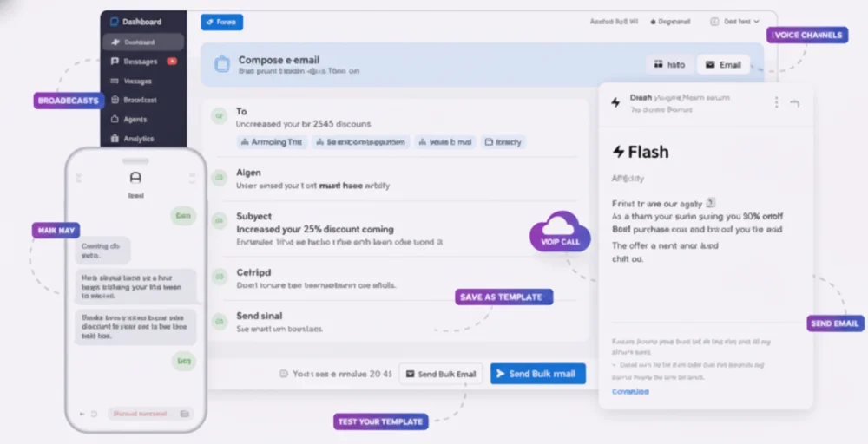Select the 'Armoing Tne' chip under To
Screen dimensions: 868x444
[272, 142]
